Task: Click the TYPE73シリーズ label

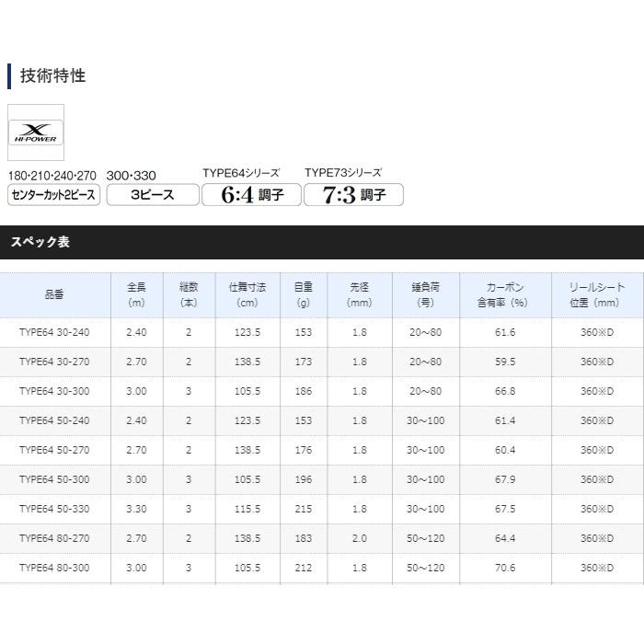Action: [x=343, y=173]
